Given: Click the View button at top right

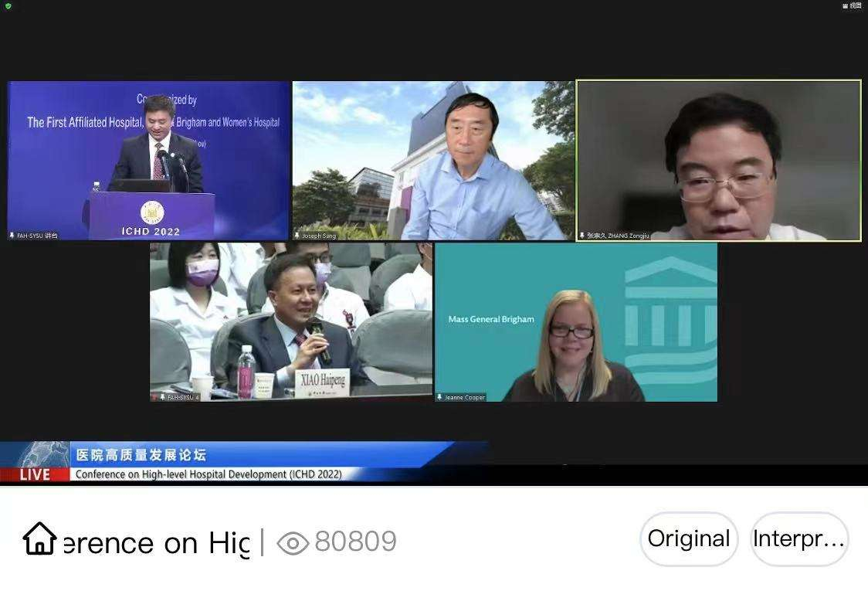Looking at the screenshot, I should click(852, 5).
